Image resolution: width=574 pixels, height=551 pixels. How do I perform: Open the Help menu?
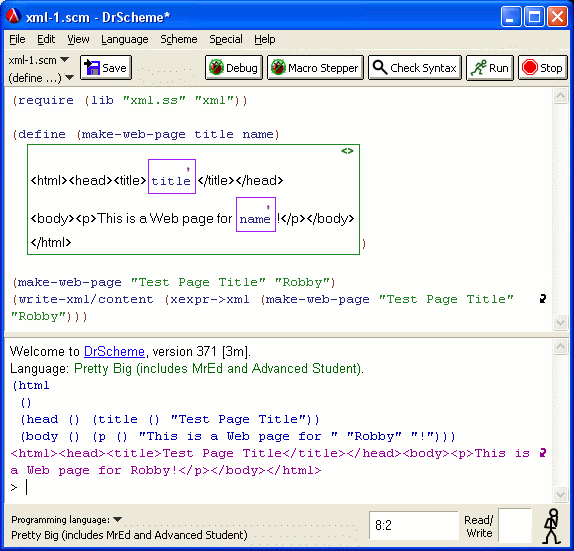click(265, 39)
